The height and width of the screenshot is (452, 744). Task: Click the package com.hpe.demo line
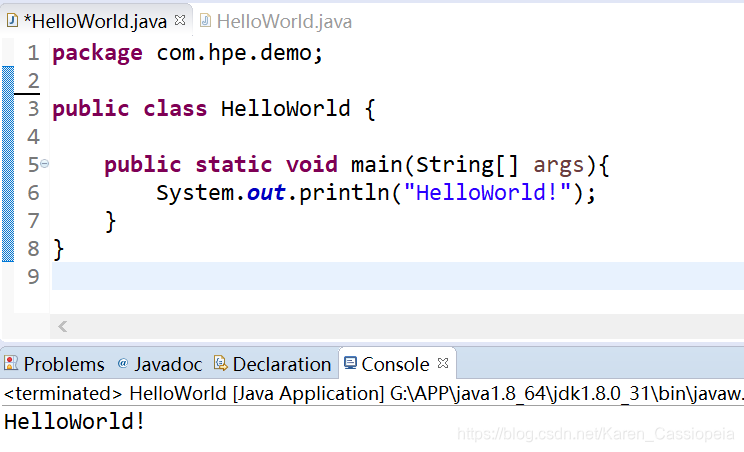click(x=187, y=53)
